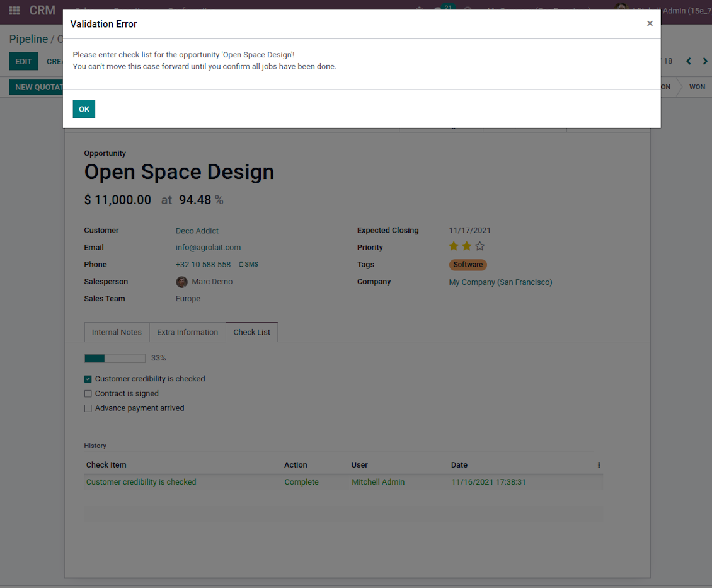Screen dimensions: 712x588
Task: Click the OK button in Validation Error dialog
Action: coord(84,109)
